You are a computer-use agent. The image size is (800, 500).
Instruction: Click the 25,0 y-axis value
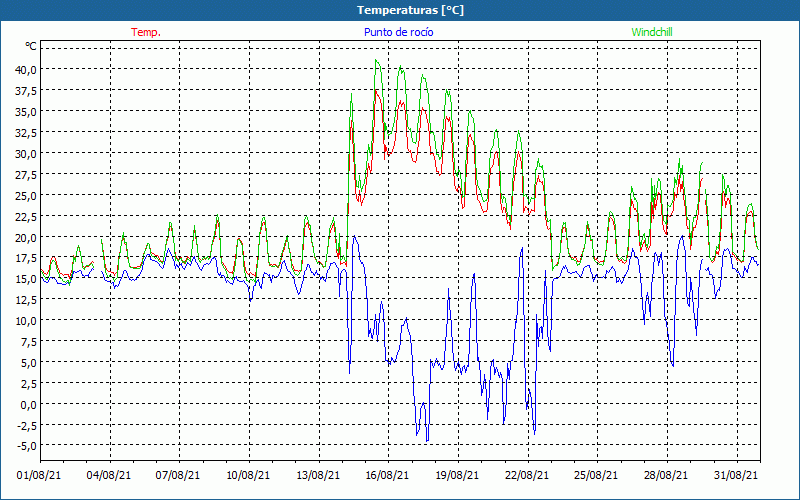pyautogui.click(x=26, y=195)
